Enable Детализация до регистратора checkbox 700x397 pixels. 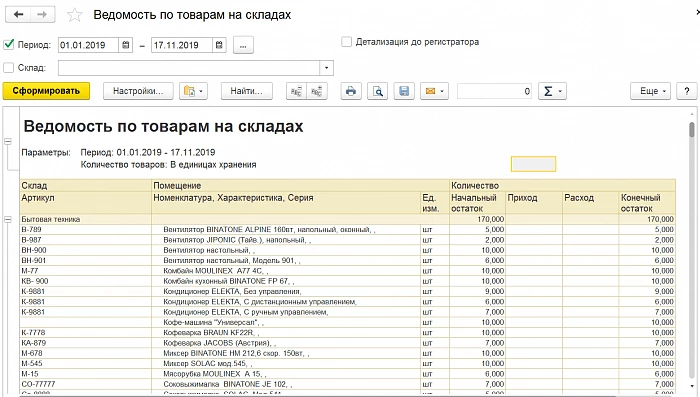click(x=346, y=42)
